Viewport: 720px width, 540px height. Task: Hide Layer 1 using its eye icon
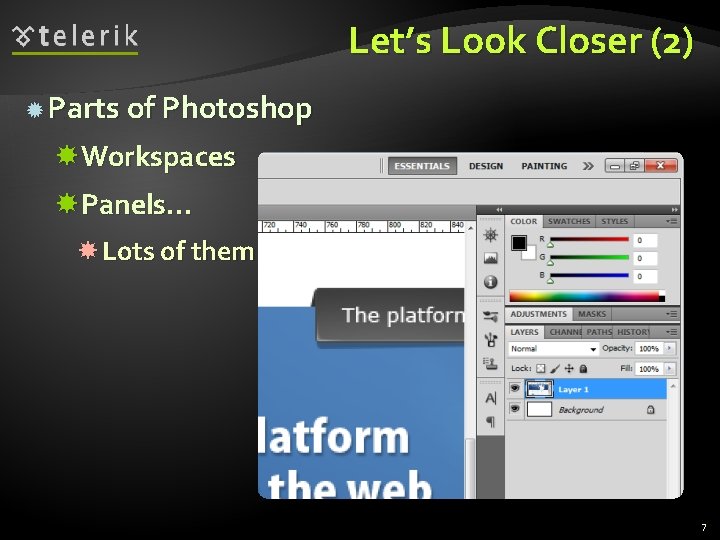(515, 388)
